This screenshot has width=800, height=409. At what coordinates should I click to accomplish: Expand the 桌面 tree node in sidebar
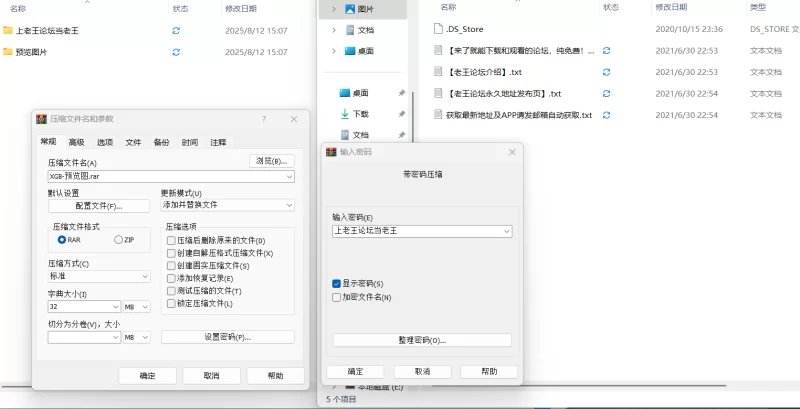334,51
